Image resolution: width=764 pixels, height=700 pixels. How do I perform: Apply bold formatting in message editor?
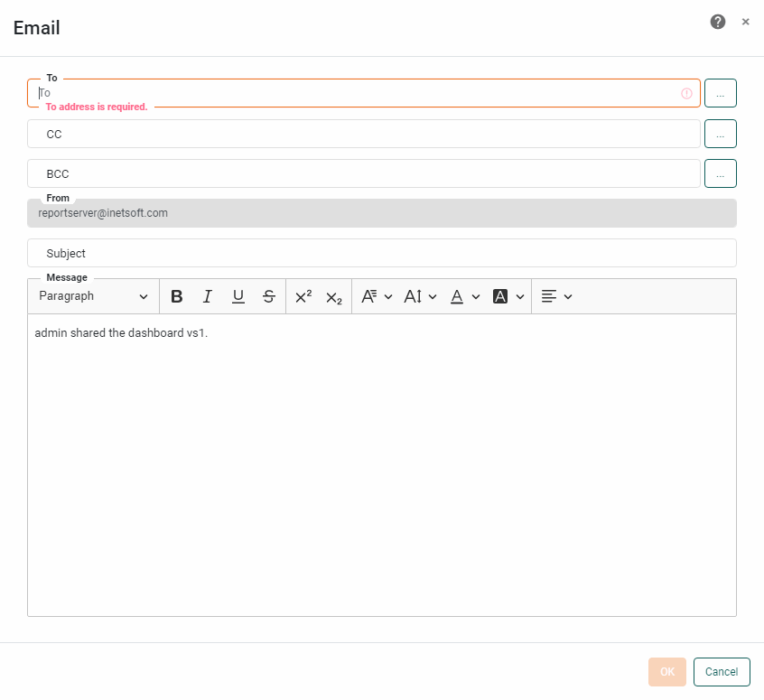177,296
